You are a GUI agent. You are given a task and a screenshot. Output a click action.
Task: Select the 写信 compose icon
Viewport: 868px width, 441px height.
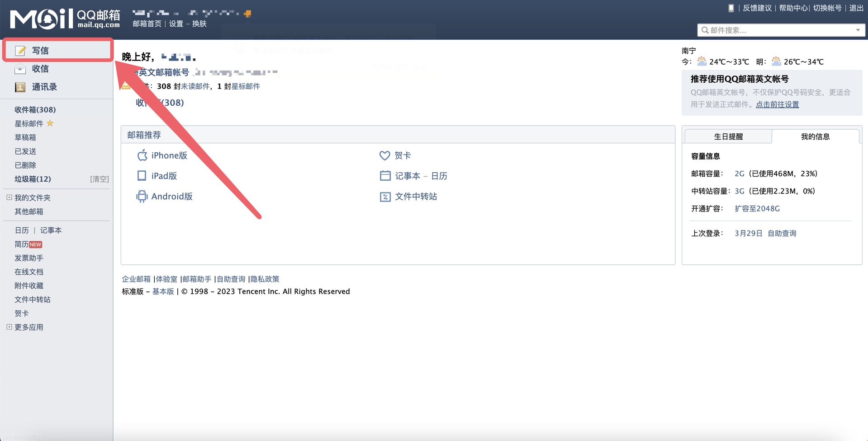tap(21, 50)
